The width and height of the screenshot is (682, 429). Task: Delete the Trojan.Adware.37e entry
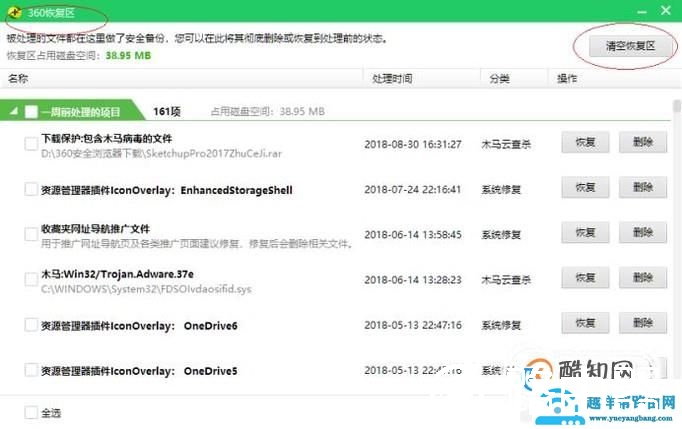(x=643, y=278)
